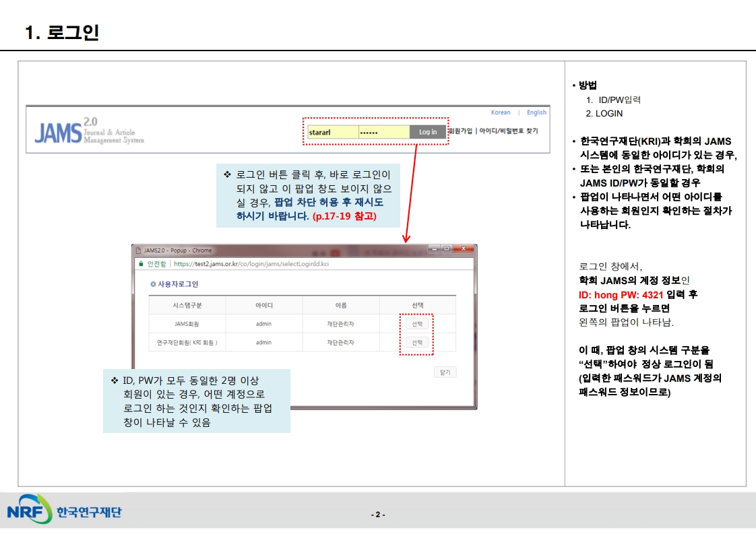
Task: Open the 회원가입 sign-up link
Action: point(460,131)
